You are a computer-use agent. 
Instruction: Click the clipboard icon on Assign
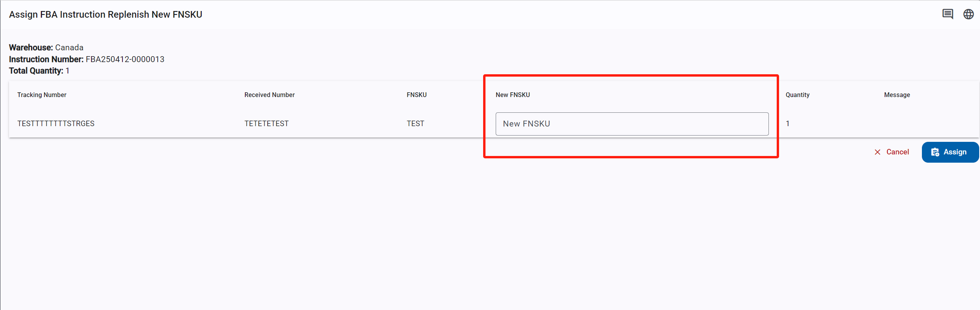click(x=935, y=152)
